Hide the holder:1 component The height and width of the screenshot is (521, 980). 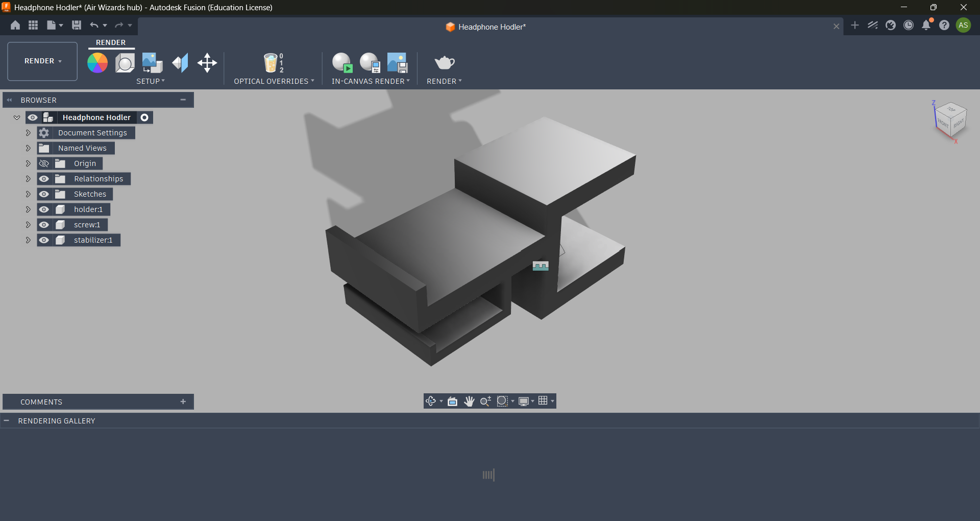(x=44, y=209)
